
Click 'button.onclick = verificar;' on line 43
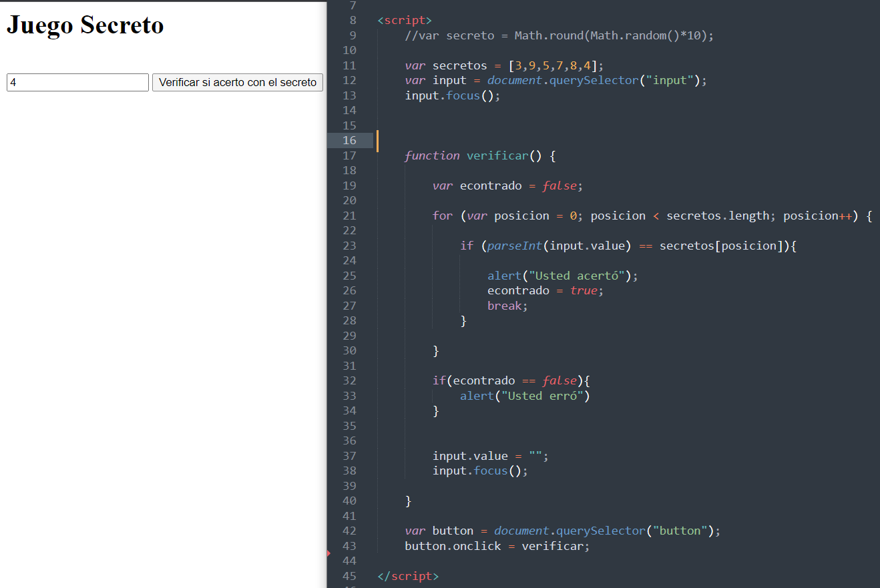[x=497, y=546]
